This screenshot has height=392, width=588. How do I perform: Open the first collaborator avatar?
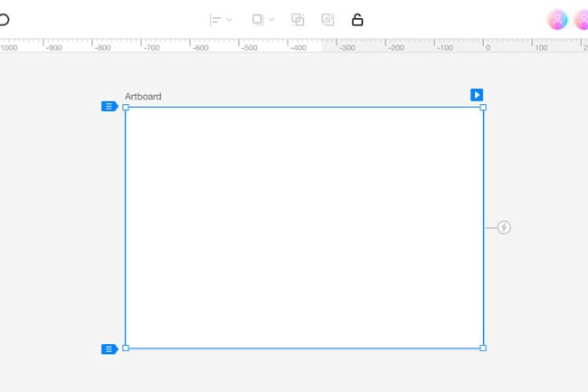coord(557,20)
